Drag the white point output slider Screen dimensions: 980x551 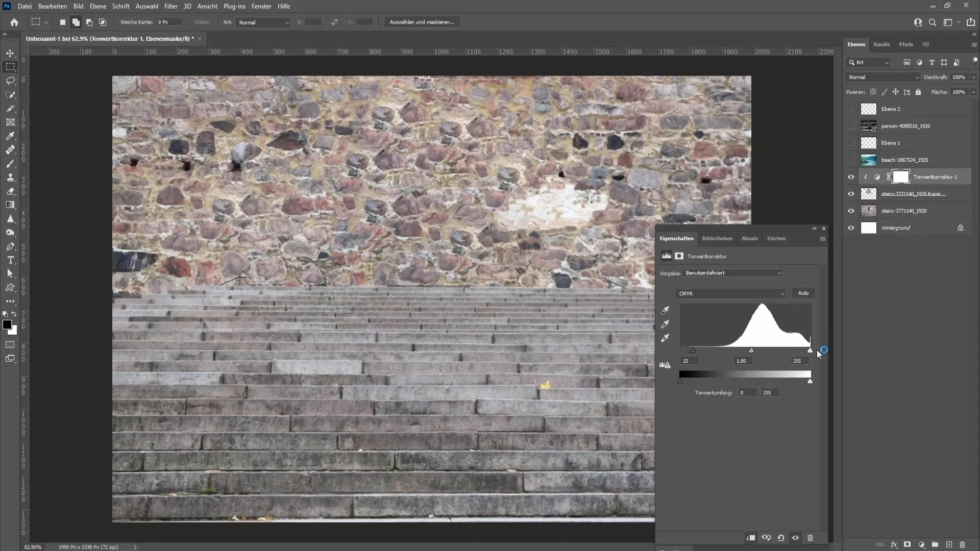click(x=811, y=380)
